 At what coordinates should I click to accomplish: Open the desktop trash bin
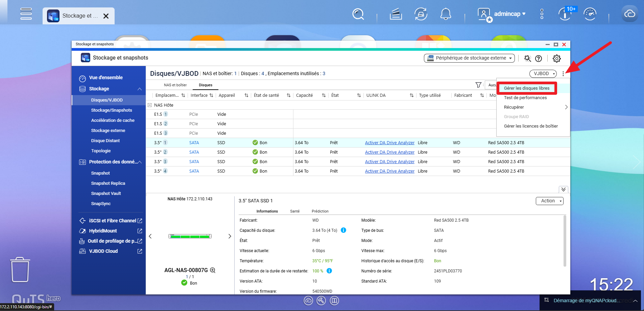click(20, 270)
